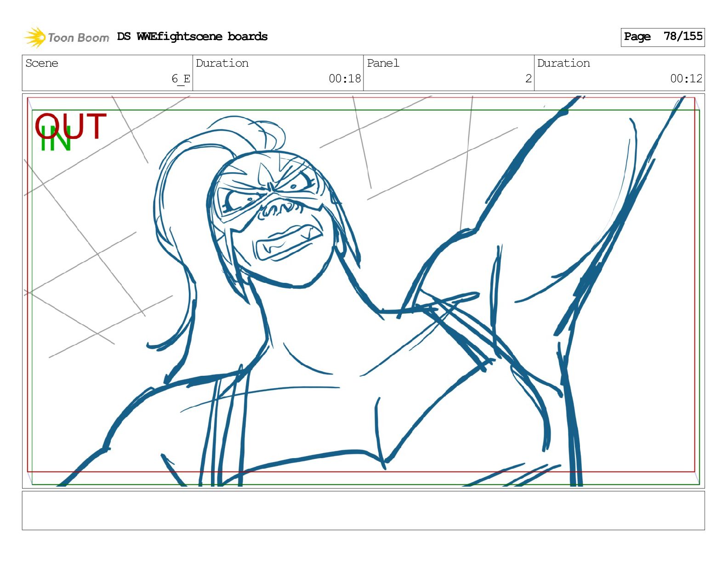Click the empty notes box below the panel

pyautogui.click(x=363, y=510)
